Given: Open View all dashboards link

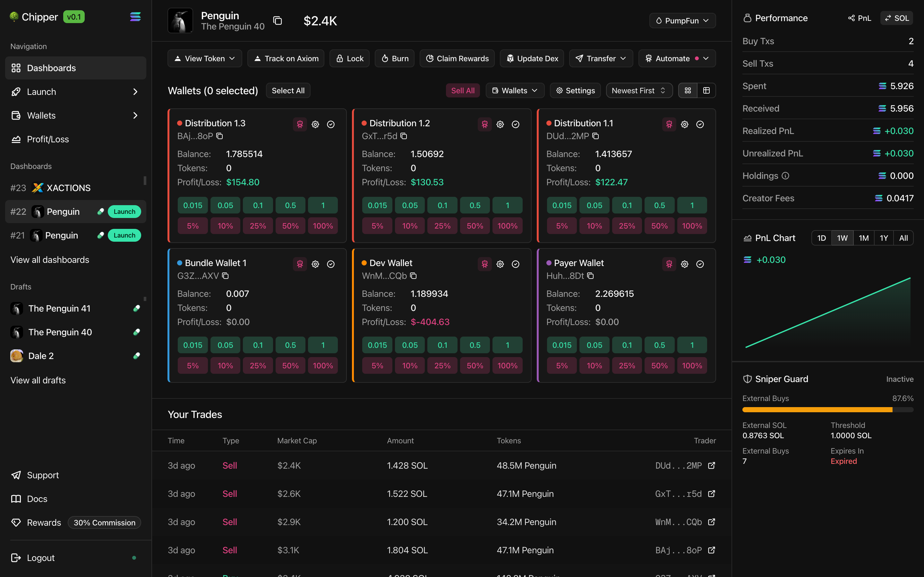Looking at the screenshot, I should coord(50,260).
